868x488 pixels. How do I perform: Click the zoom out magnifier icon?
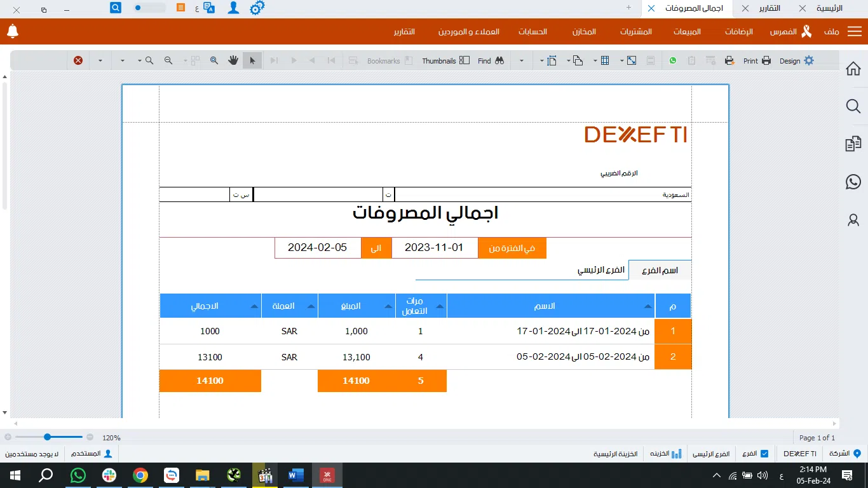pyautogui.click(x=168, y=60)
